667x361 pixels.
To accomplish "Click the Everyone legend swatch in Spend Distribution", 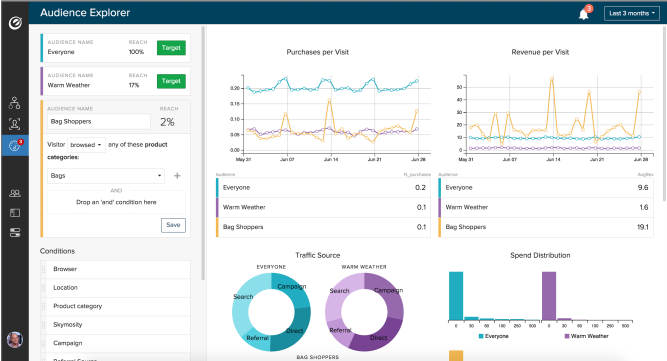I will (481, 336).
